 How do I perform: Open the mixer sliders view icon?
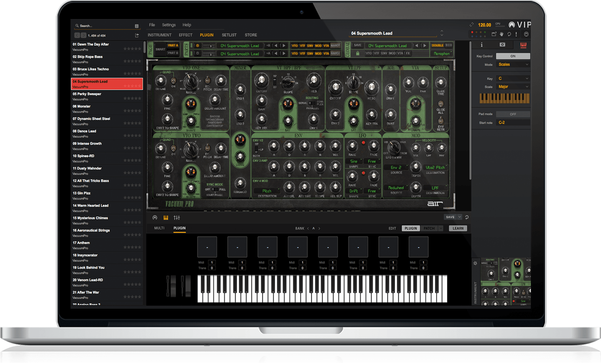point(177,218)
